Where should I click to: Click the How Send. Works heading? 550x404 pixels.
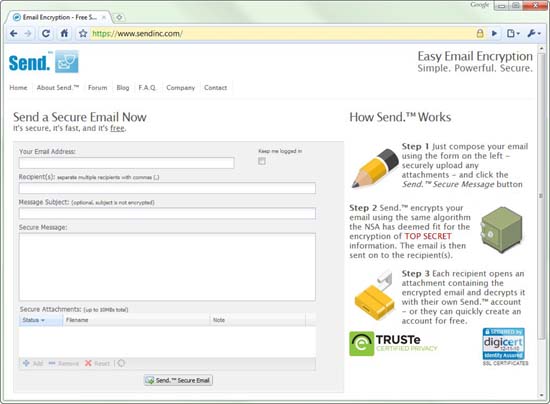pyautogui.click(x=400, y=117)
